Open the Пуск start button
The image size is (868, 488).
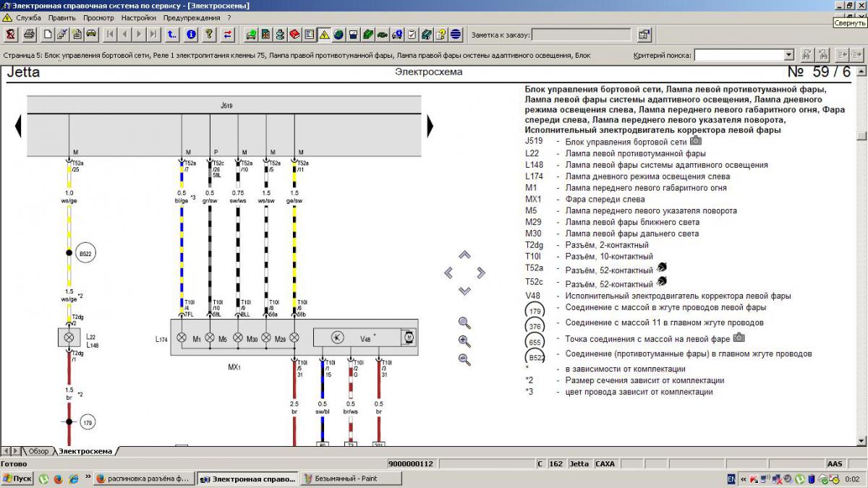pos(17,479)
